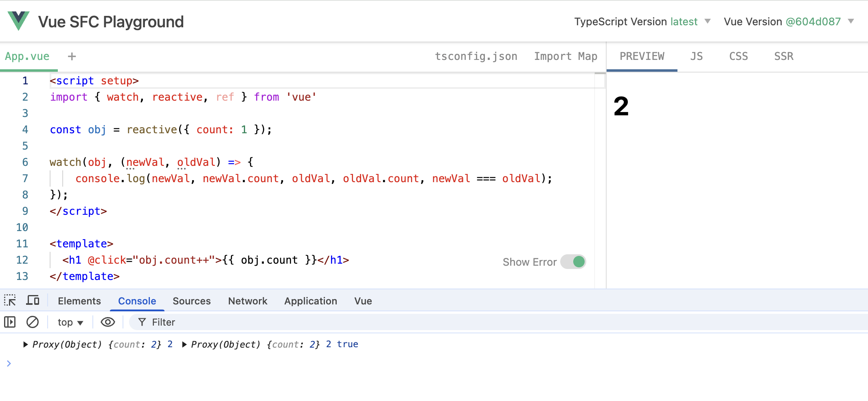
Task: Create live expression using eye icon
Action: (x=107, y=322)
